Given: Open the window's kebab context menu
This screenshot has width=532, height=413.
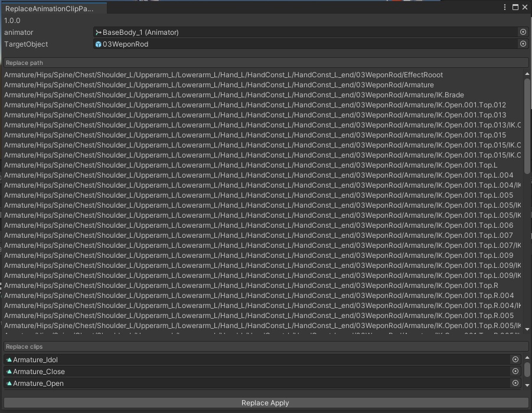Looking at the screenshot, I should point(505,7).
